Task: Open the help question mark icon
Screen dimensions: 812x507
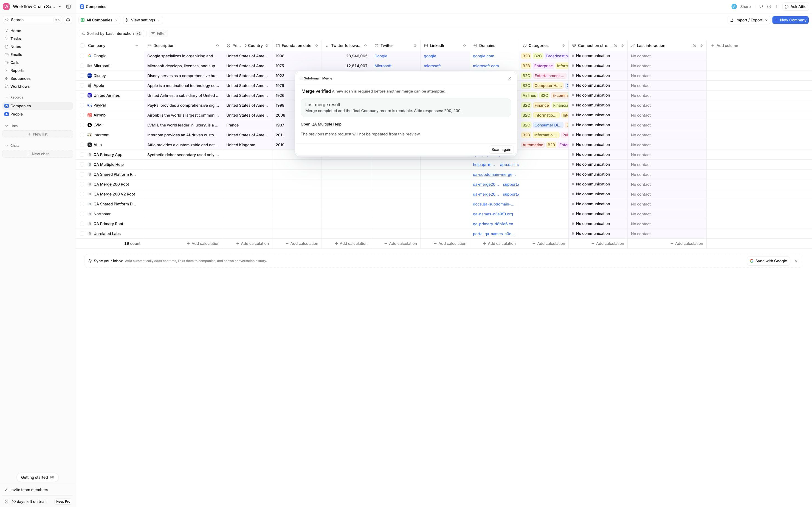Action: coord(769,7)
